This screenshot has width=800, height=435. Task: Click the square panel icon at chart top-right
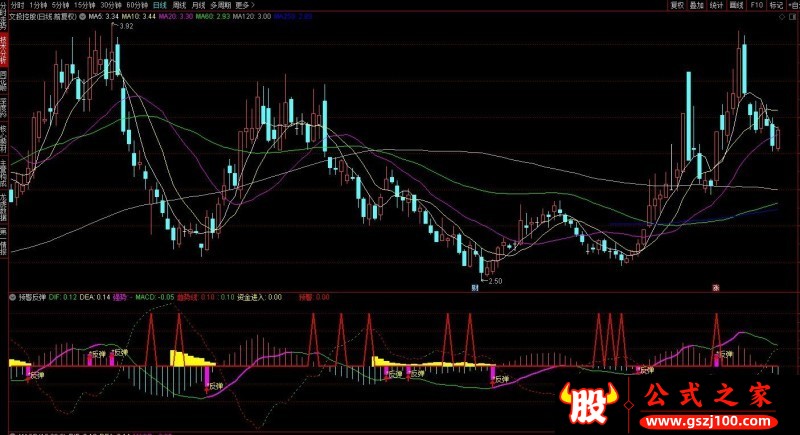click(x=791, y=17)
